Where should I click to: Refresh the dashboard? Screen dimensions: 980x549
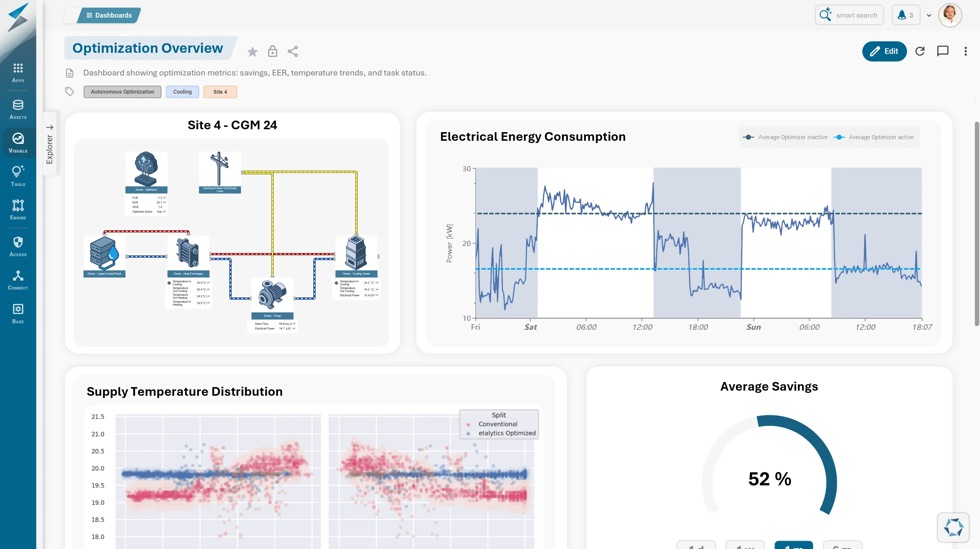(920, 51)
